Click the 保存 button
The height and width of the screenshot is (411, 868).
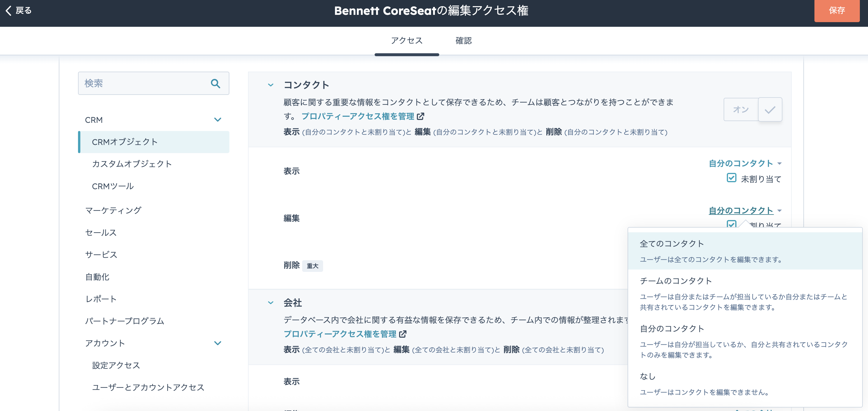pos(837,11)
